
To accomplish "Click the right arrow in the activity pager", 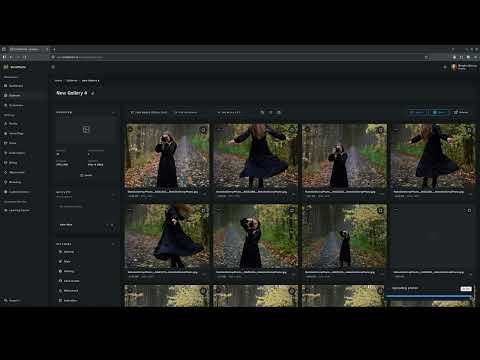I will (x=112, y=225).
